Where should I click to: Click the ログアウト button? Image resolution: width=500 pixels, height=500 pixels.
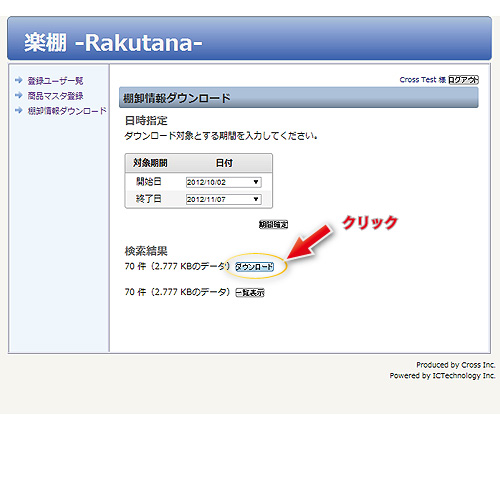[463, 80]
